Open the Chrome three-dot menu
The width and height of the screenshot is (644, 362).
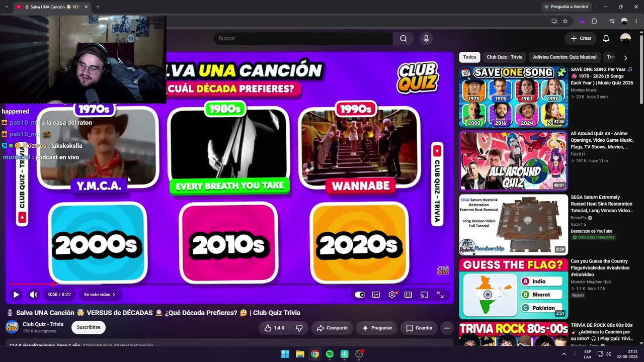click(x=636, y=21)
